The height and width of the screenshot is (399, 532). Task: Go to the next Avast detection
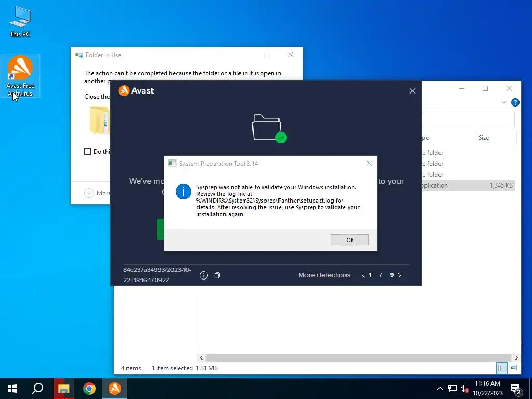click(x=400, y=275)
